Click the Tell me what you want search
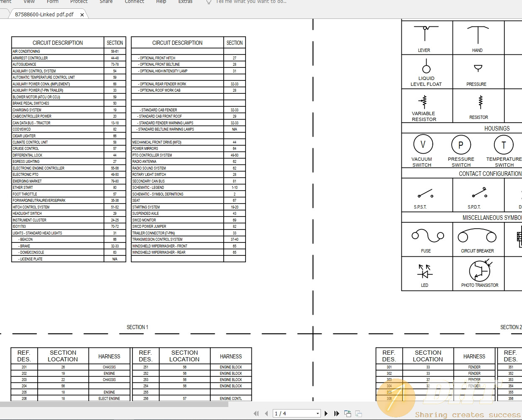This screenshot has width=522, height=420. [251, 2]
